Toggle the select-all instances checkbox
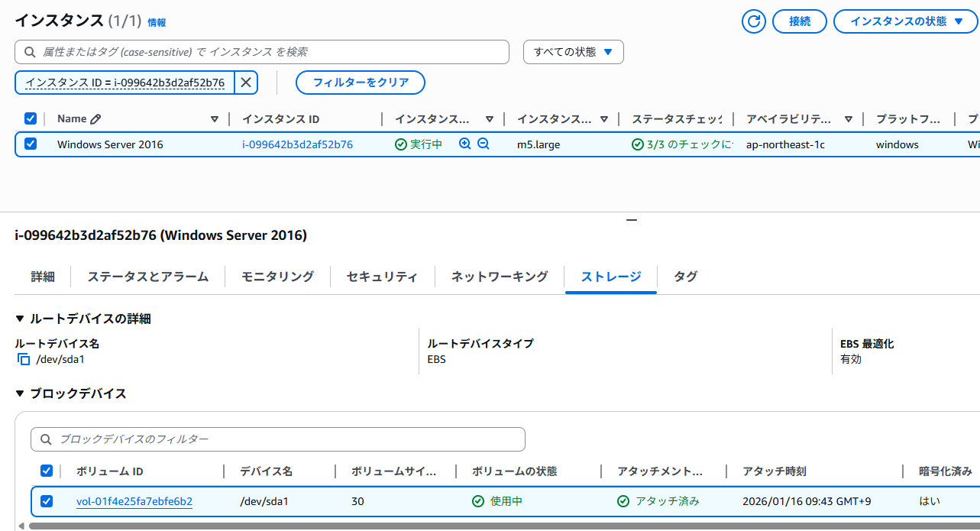The image size is (980, 531). [31, 118]
